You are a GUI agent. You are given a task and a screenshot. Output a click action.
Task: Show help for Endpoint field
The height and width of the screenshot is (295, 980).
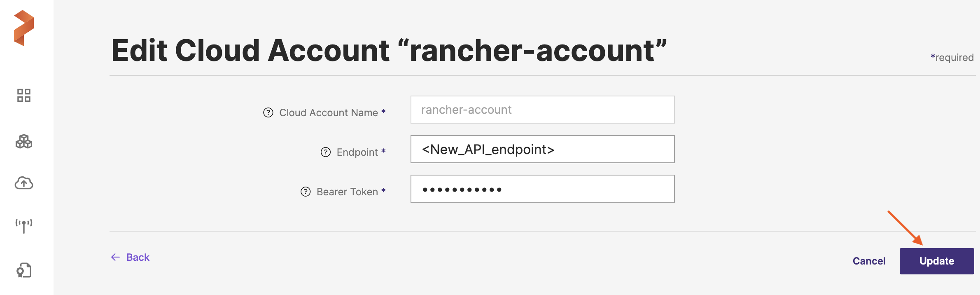coord(326,152)
